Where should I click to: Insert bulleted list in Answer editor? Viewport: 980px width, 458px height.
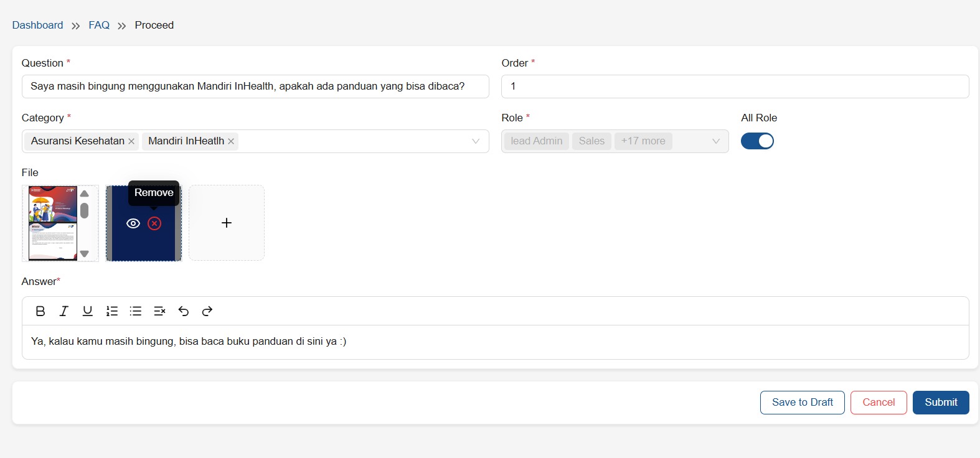[x=136, y=311]
